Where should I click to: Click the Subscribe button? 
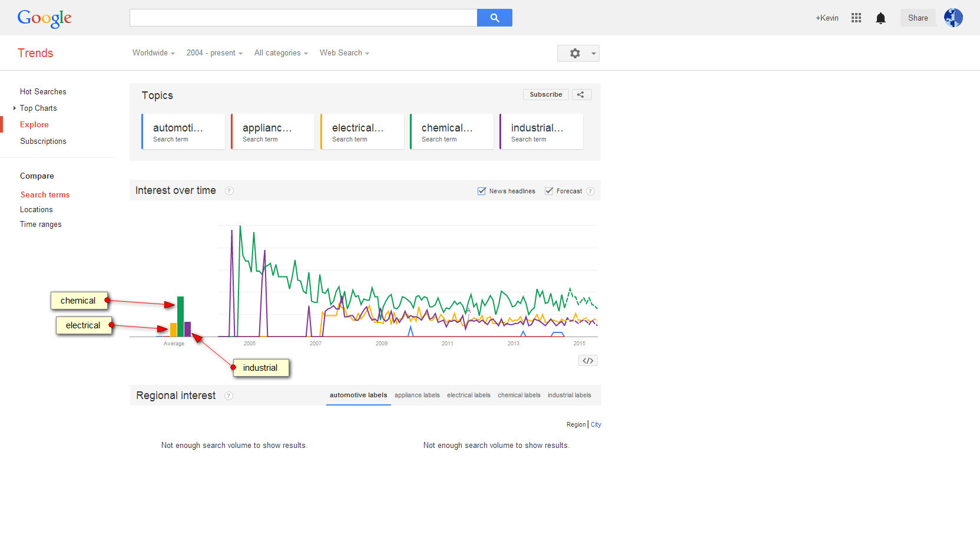[x=545, y=94]
